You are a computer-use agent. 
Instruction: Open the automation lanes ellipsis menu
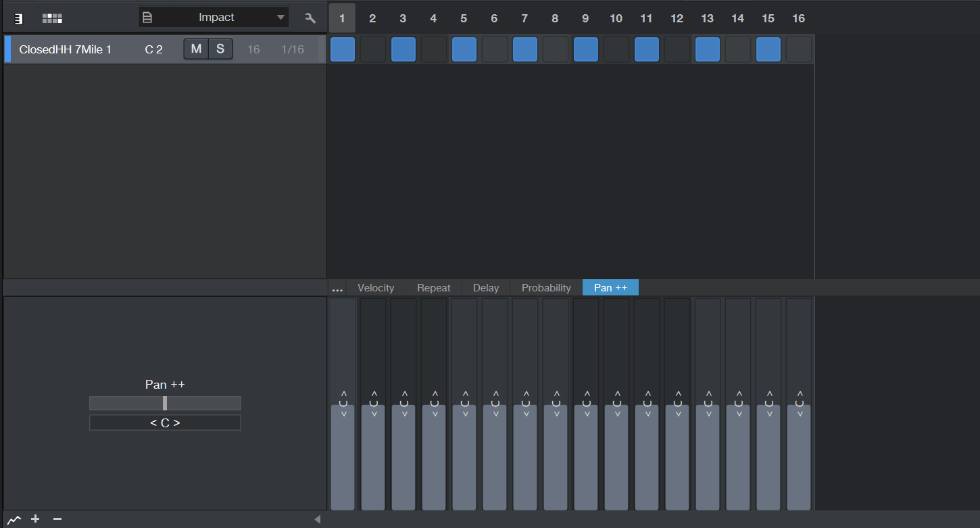[337, 288]
